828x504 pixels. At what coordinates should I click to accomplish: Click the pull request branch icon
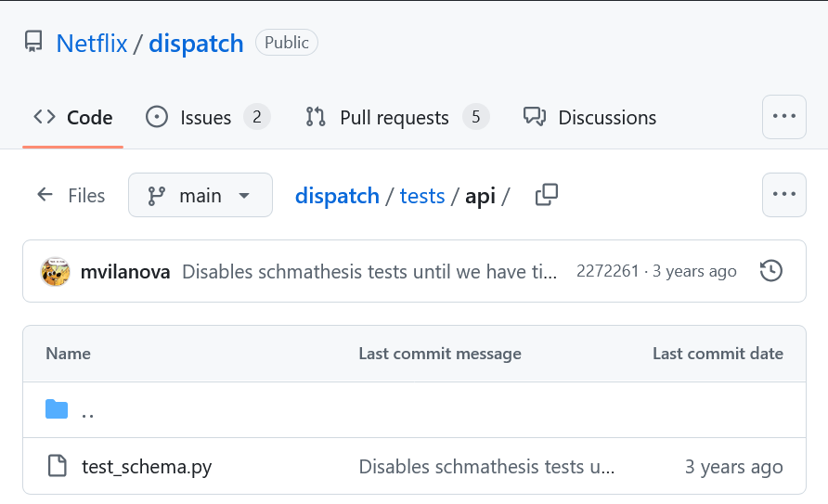(316, 117)
